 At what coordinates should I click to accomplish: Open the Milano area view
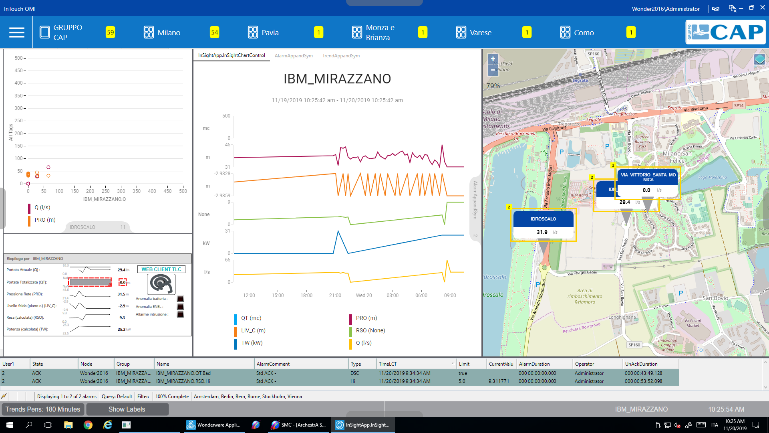tap(162, 32)
